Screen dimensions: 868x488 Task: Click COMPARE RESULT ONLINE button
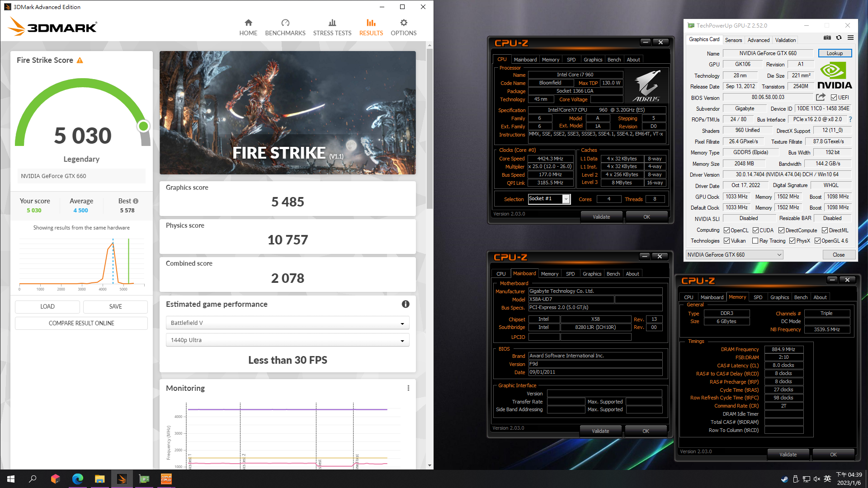click(81, 323)
